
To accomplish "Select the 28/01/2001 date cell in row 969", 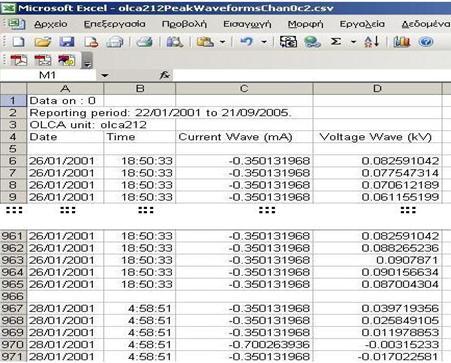I will pos(65,332).
